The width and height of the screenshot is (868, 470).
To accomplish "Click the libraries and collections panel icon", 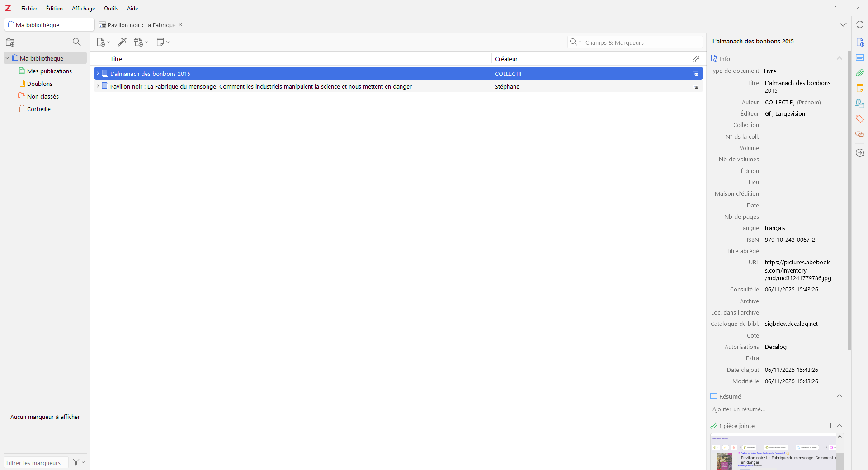I will point(860,103).
